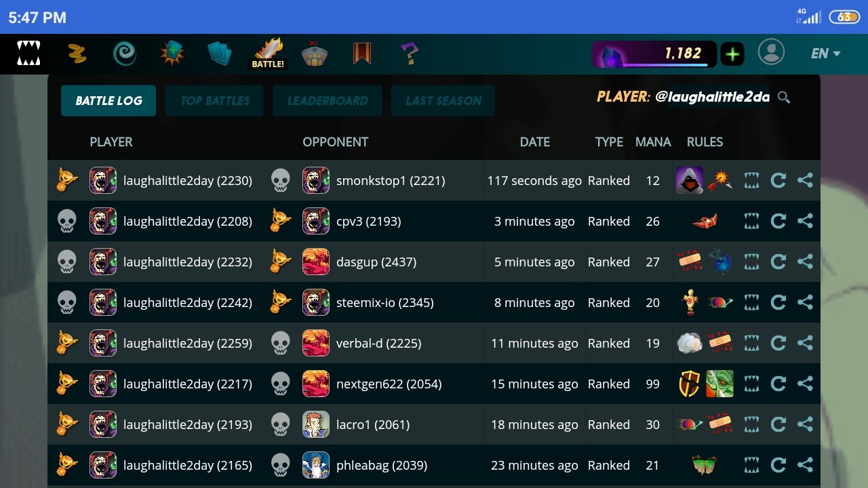Click verbal-d opponent avatar thumbnail
The image size is (868, 488).
(x=316, y=343)
